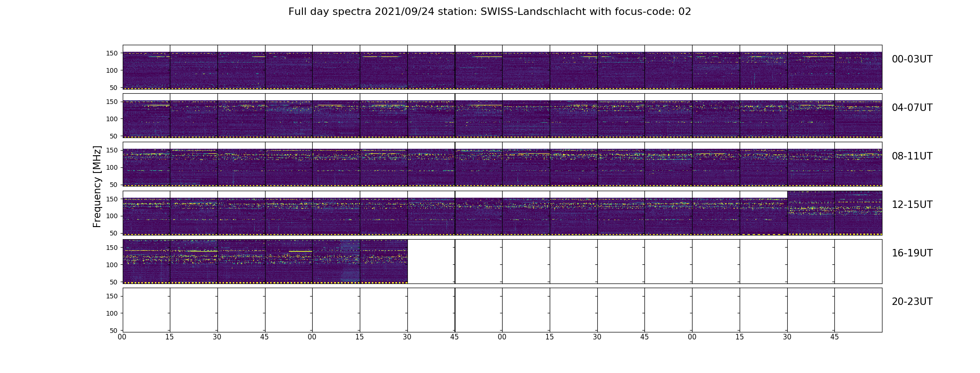Click the 100 tick of the 08-11UT row

[112, 167]
